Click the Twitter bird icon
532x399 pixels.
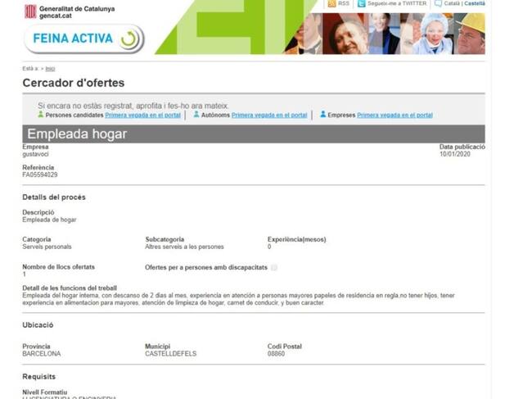(x=361, y=3)
